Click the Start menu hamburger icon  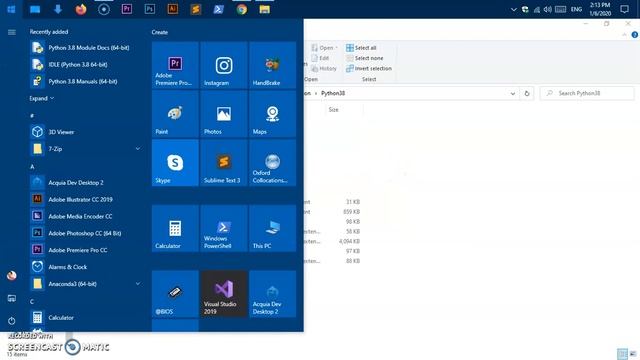coord(12,32)
